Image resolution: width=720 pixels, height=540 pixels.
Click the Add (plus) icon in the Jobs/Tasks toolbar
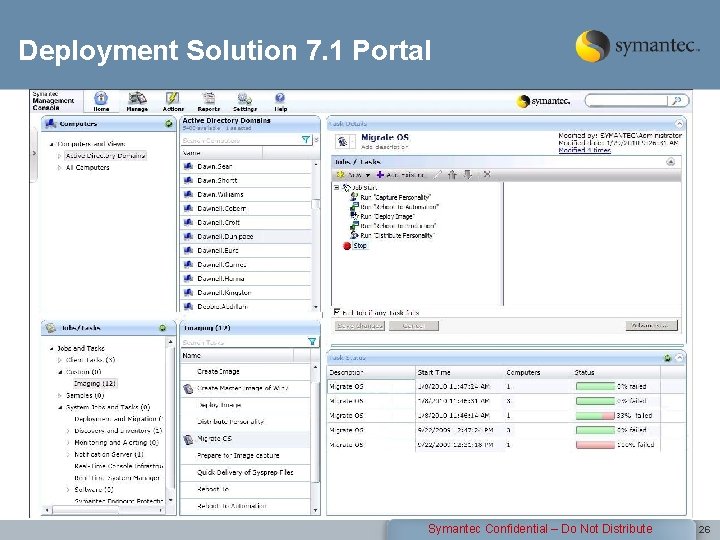(380, 174)
